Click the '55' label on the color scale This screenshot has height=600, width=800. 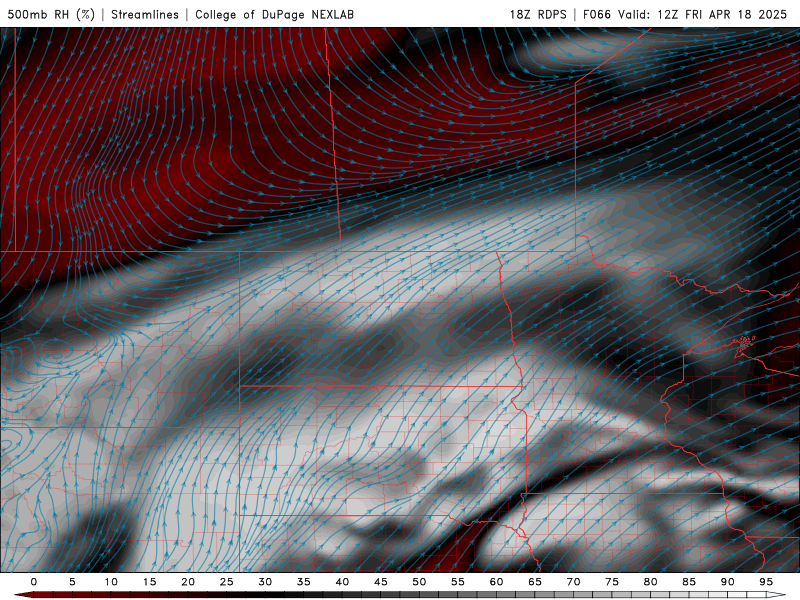pos(458,582)
